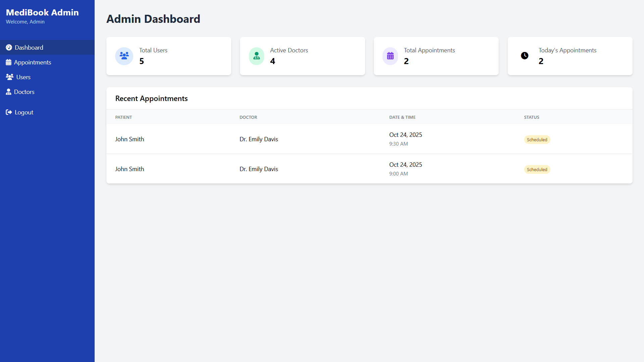Select the Dashboard sidebar label
The height and width of the screenshot is (362, 644).
[x=29, y=48]
